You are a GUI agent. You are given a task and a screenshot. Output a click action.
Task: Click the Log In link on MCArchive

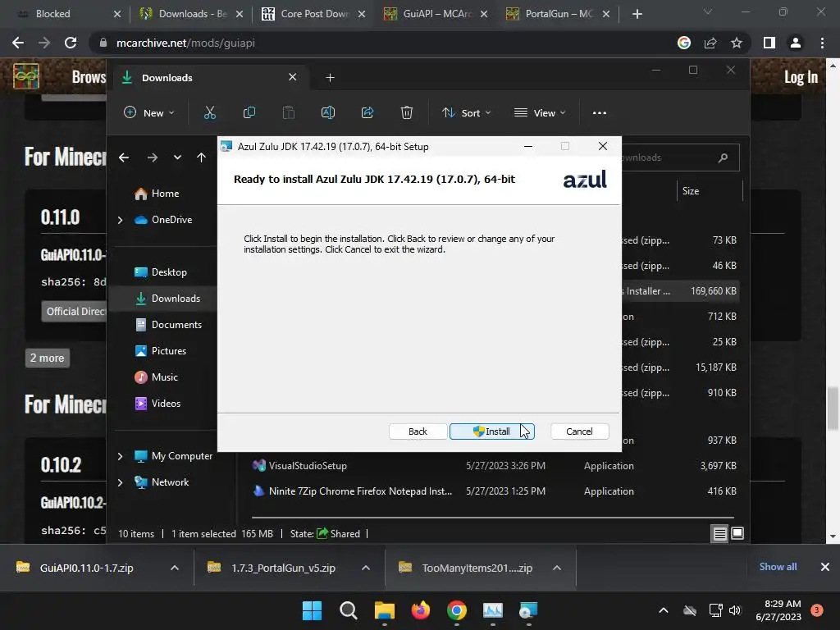tap(801, 77)
